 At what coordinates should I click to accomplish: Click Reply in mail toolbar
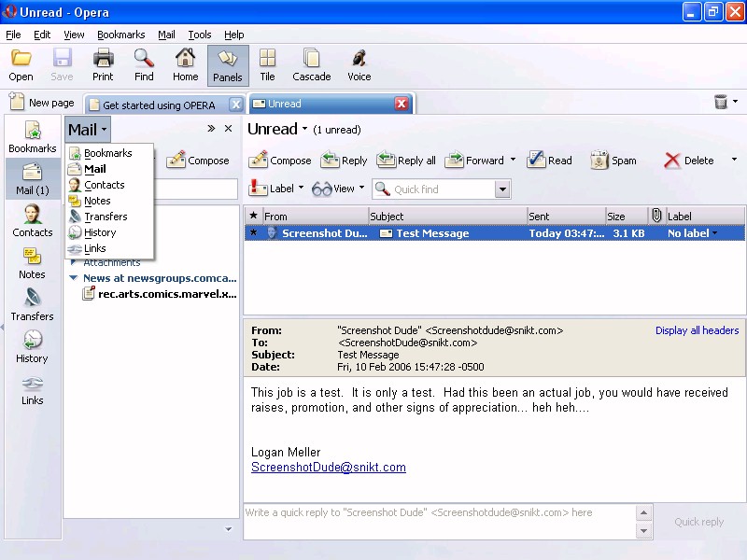coord(344,161)
